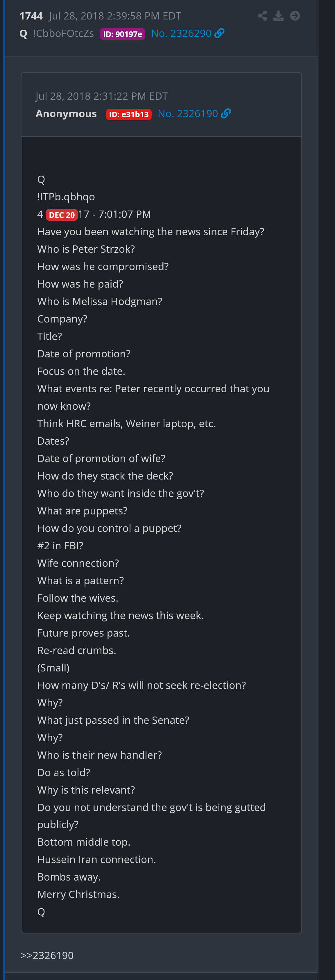Viewport: 335px width, 980px height.
Task: Click the Q author name in header
Action: pyautogui.click(x=23, y=34)
